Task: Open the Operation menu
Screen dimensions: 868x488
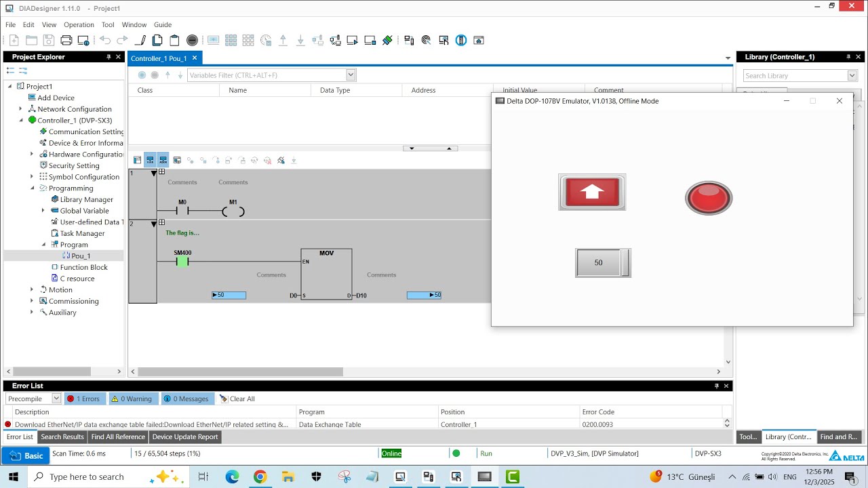Action: coord(79,24)
